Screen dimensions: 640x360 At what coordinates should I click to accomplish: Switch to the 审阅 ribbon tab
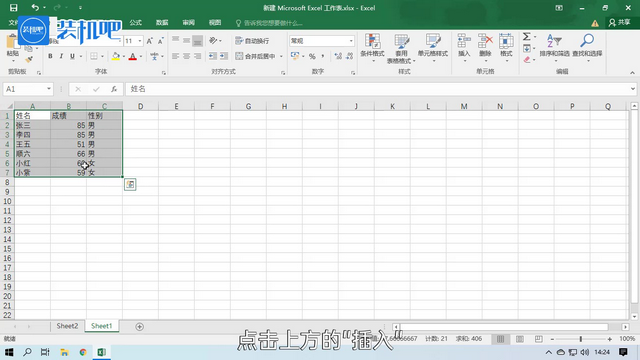189,22
